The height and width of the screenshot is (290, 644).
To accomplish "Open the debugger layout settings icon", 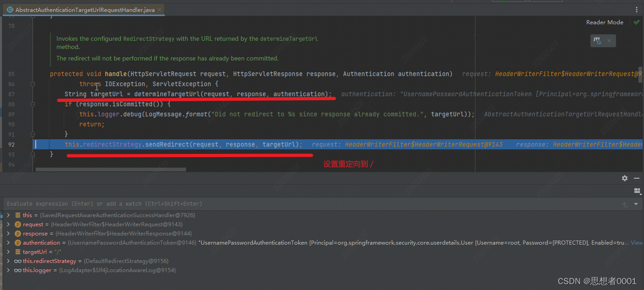I will click(636, 190).
